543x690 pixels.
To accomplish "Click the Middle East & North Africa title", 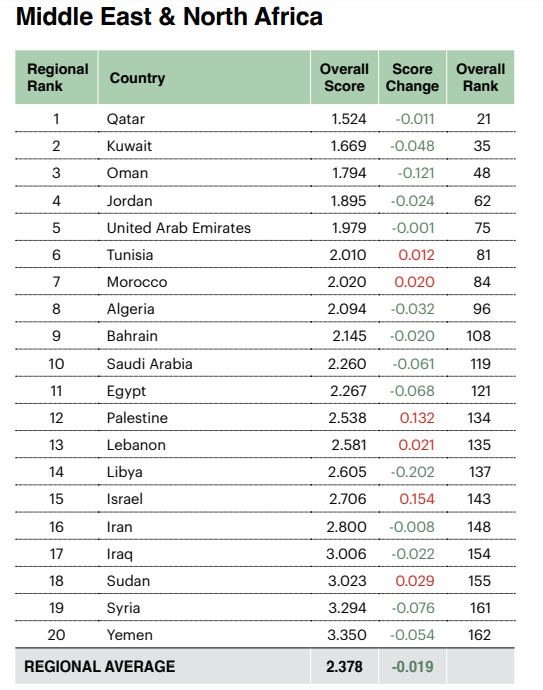I will [x=169, y=17].
